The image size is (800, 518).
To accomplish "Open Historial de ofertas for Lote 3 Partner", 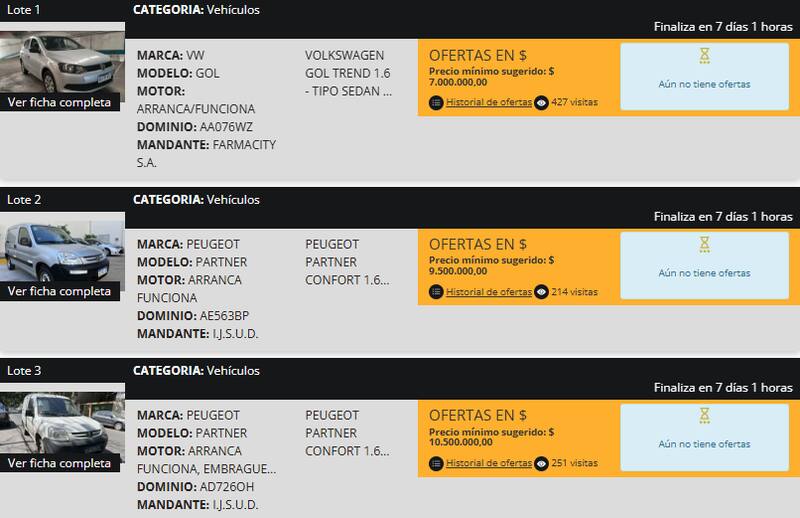I will coord(489,463).
